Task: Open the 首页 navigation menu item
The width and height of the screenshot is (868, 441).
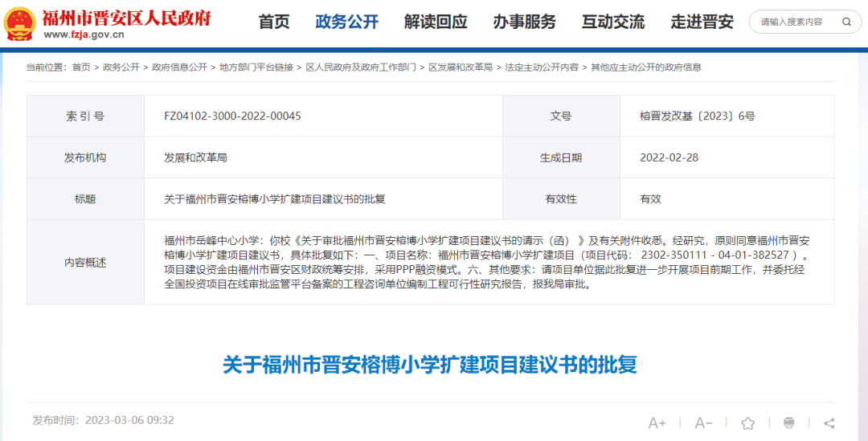Action: (274, 22)
